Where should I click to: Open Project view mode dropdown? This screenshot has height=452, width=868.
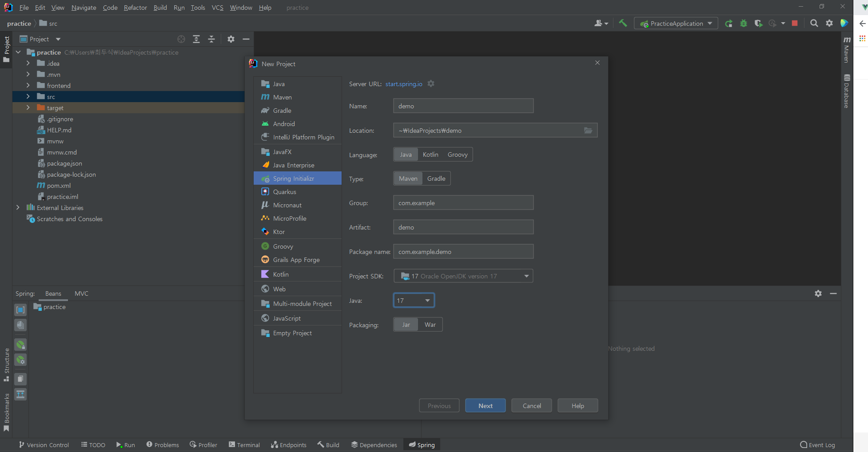[x=40, y=39]
